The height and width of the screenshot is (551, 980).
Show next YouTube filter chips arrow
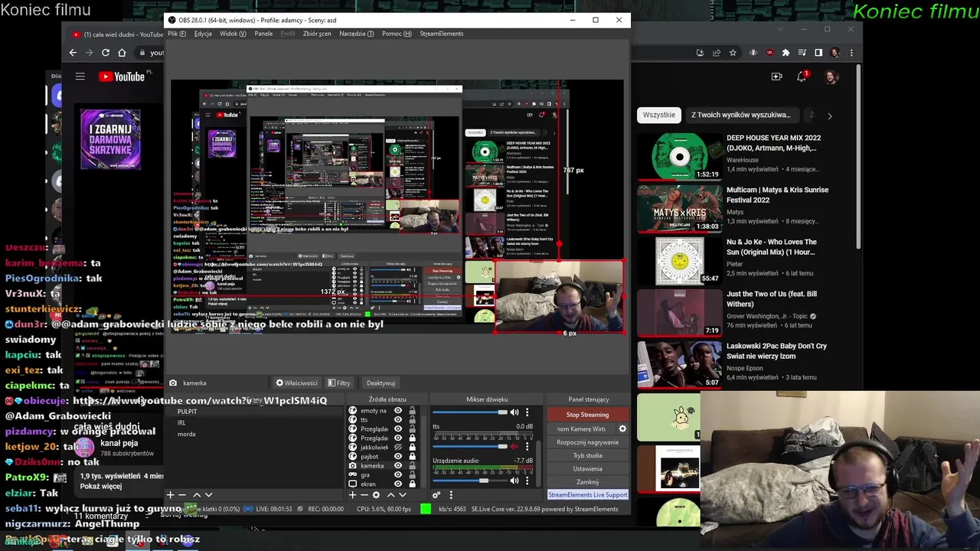829,116
